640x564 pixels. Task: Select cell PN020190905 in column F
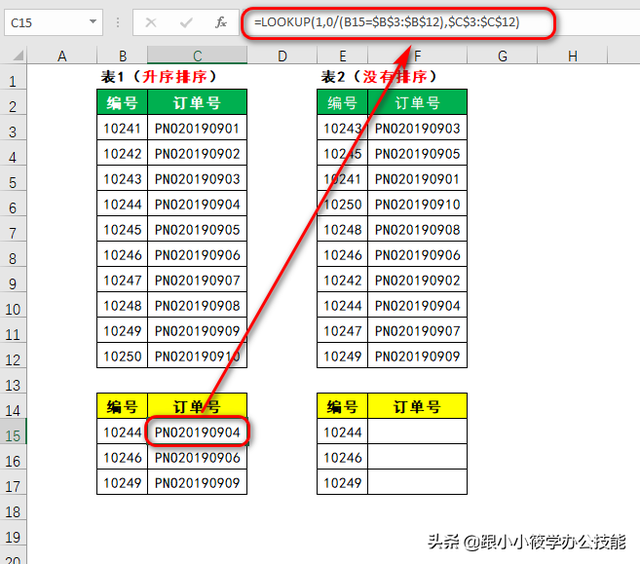point(417,153)
